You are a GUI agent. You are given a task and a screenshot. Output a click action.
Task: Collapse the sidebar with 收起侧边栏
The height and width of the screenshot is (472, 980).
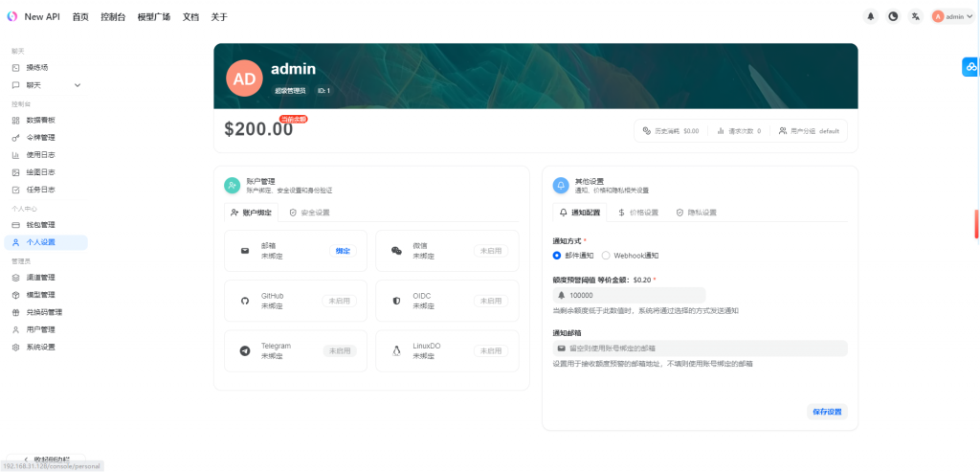pos(46,459)
